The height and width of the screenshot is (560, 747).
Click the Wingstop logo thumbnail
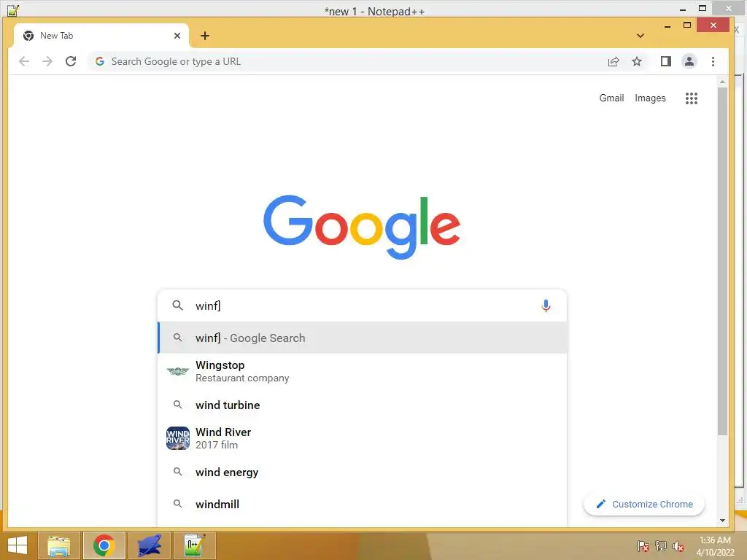pyautogui.click(x=178, y=371)
